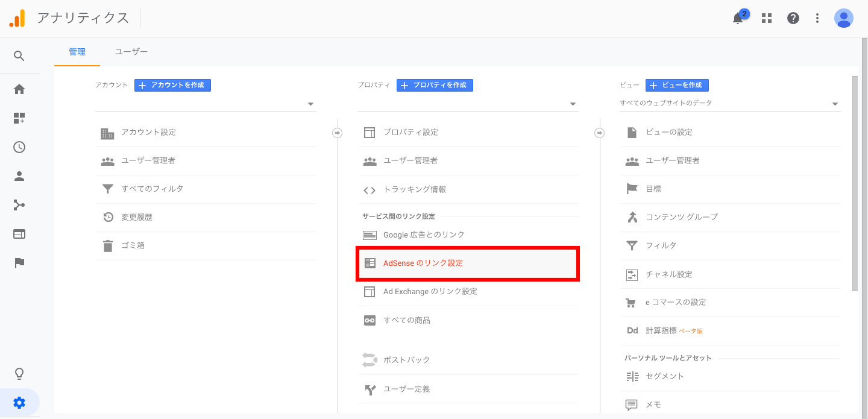Open ユーザー定義
The width and height of the screenshot is (868, 419).
click(x=468, y=389)
